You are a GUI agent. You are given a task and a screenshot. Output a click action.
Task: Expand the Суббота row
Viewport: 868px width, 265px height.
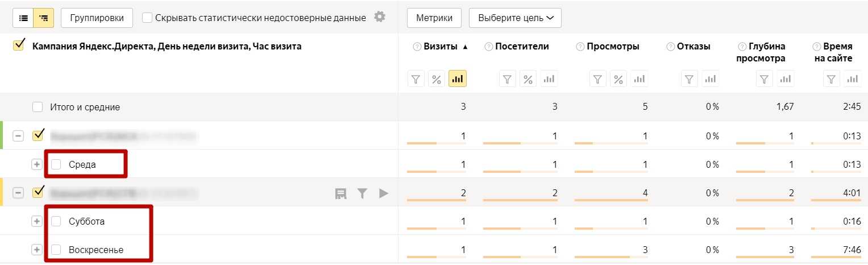[37, 221]
